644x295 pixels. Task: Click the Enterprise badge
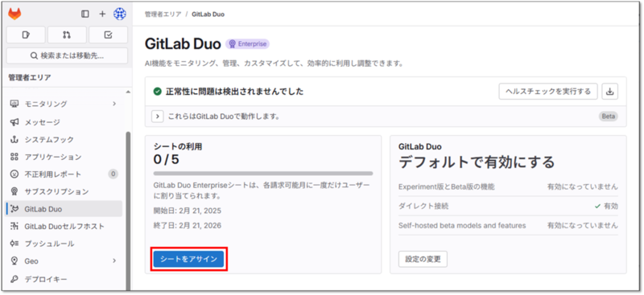[x=248, y=44]
